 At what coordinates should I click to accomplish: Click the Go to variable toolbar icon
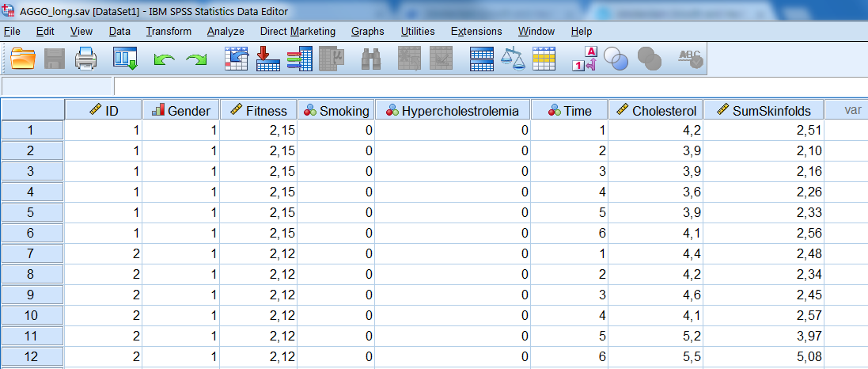coord(268,59)
